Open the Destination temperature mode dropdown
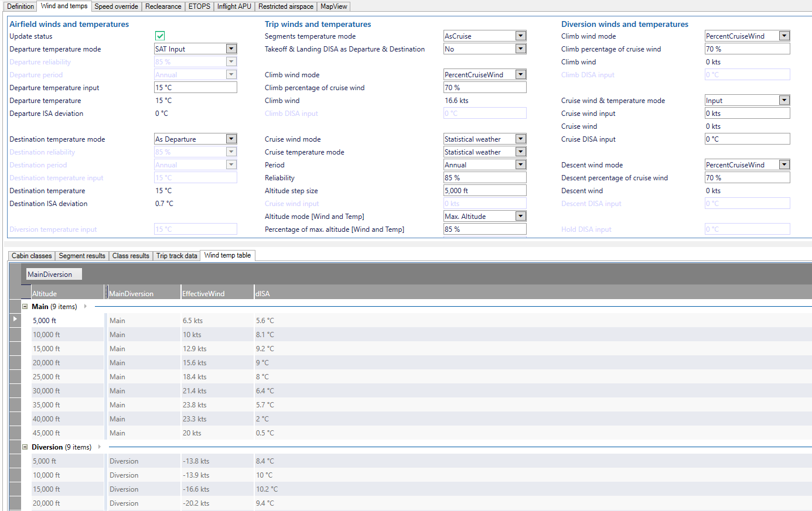Screen dimensions: 812x511 (231, 139)
